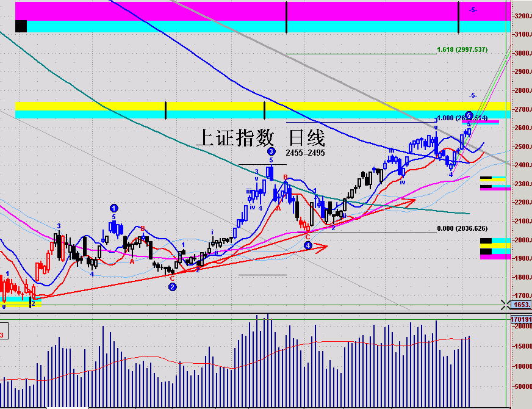Click the 10000 volume axis label
532x409 pixels.
[523, 366]
